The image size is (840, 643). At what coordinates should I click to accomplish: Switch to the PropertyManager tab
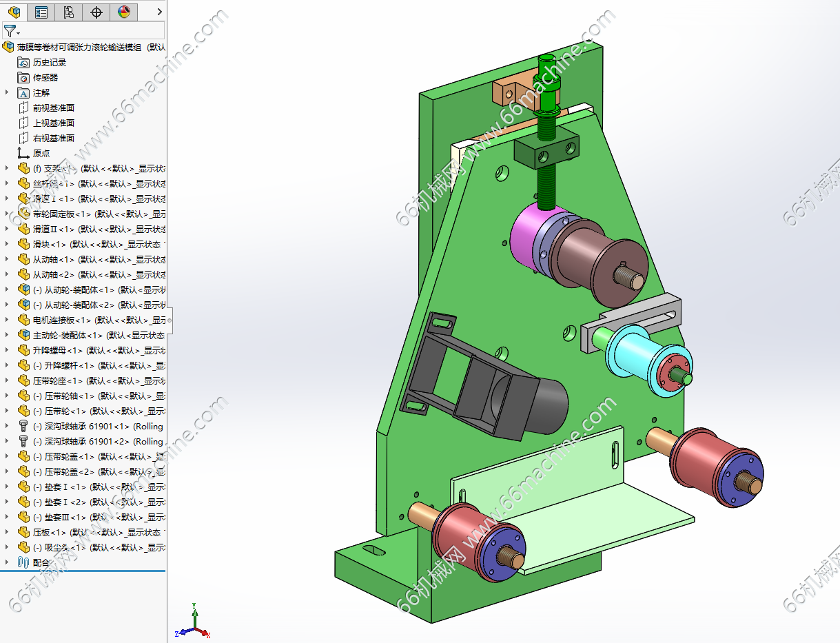tap(41, 12)
